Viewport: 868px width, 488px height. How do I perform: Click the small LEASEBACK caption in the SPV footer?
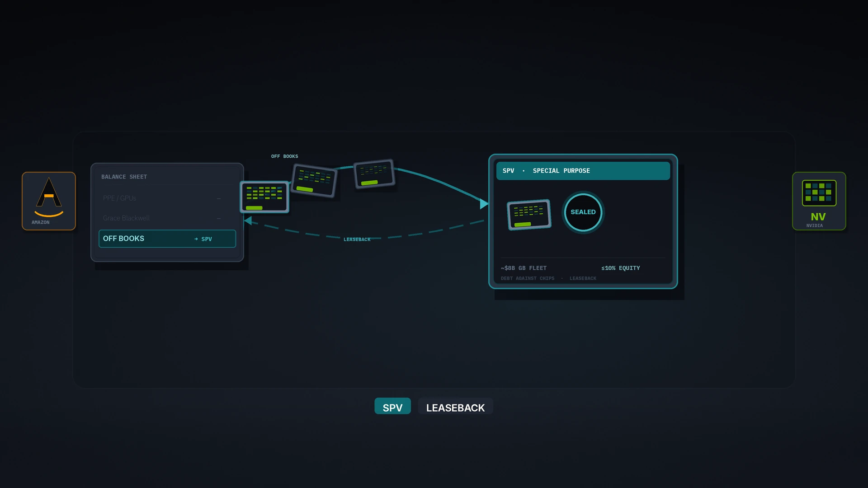click(583, 278)
